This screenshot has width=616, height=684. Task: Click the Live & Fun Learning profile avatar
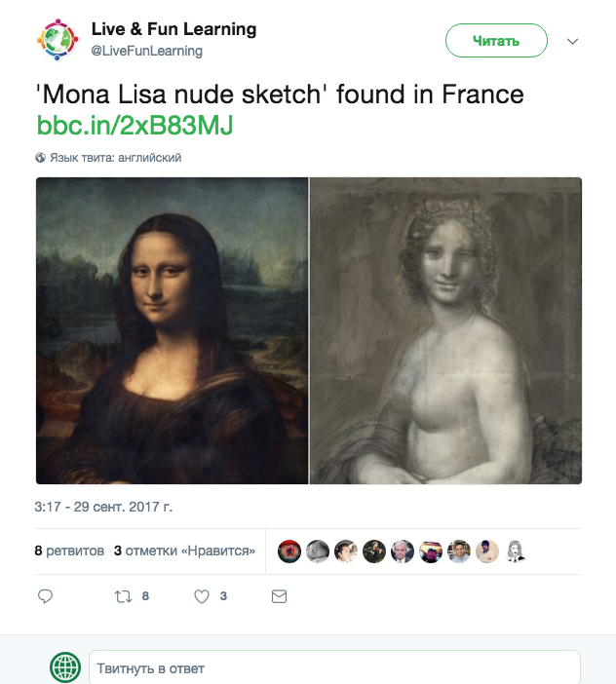[58, 39]
